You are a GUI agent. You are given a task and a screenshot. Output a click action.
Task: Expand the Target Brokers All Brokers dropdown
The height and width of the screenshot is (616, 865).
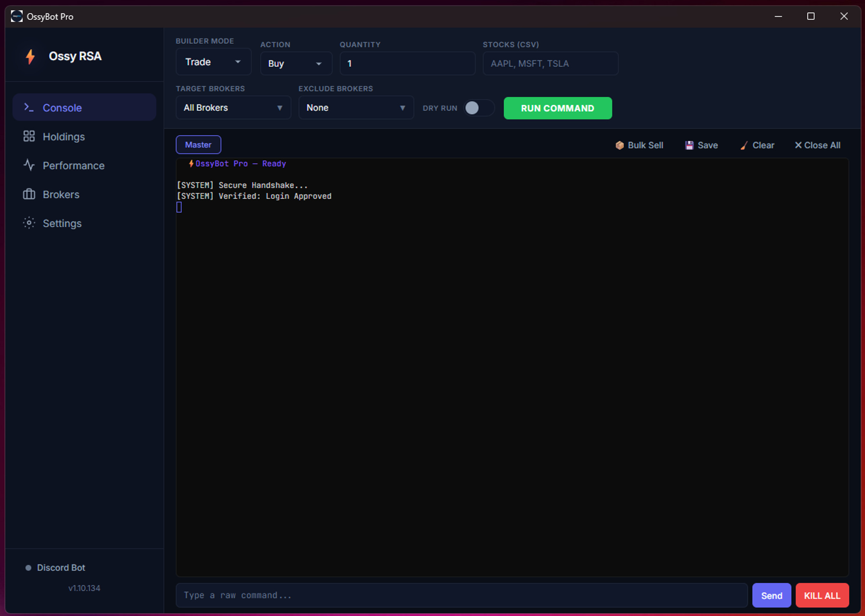pyautogui.click(x=233, y=107)
